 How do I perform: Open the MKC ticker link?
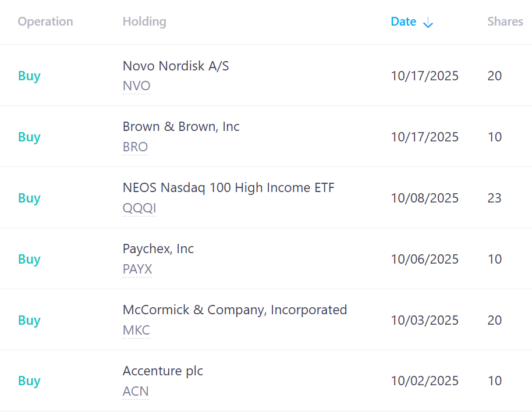tap(136, 331)
